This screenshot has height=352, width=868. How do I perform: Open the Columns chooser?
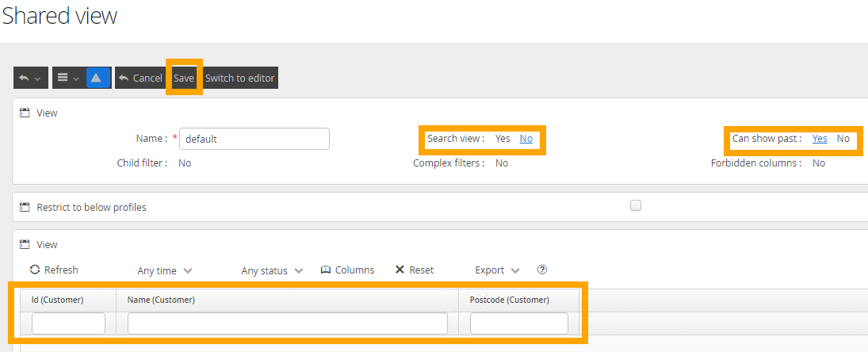click(347, 270)
